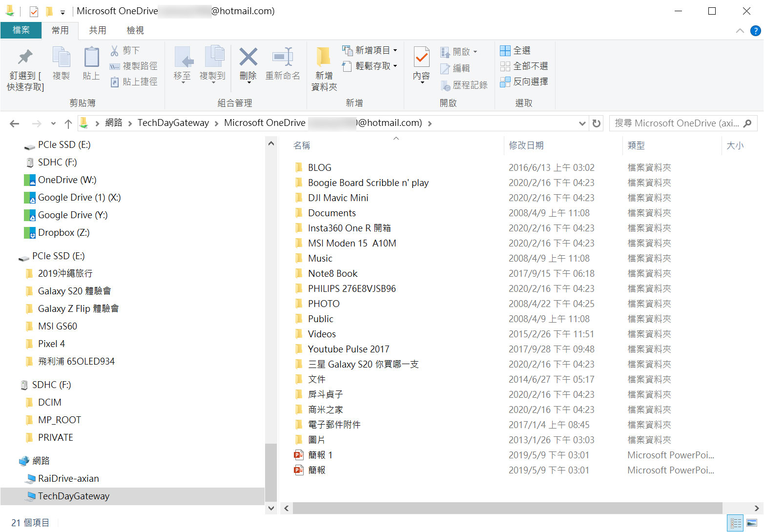The image size is (764, 532).
Task: Open recent locations dropdown arrow
Action: pyautogui.click(x=53, y=123)
